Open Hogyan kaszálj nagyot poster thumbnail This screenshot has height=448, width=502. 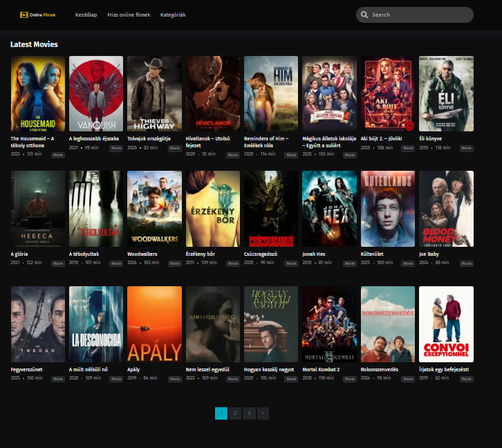point(271,324)
